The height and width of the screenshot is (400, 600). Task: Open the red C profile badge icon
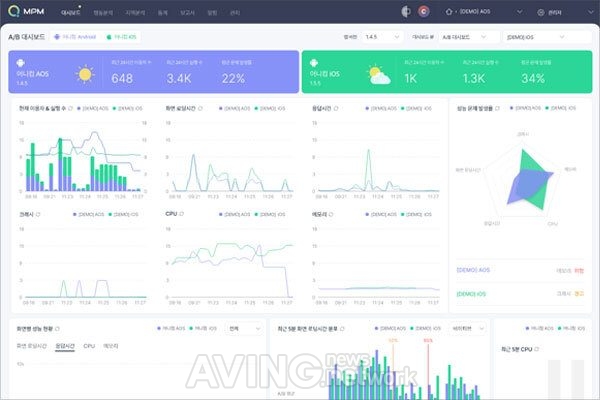tap(424, 11)
